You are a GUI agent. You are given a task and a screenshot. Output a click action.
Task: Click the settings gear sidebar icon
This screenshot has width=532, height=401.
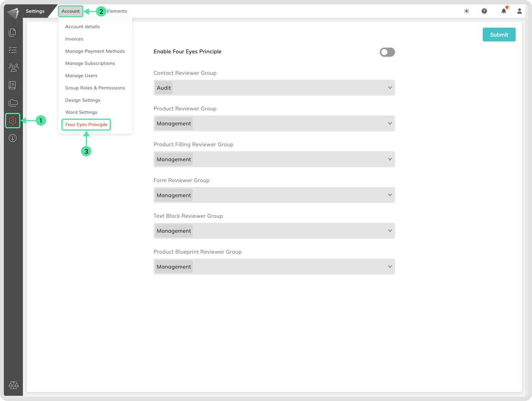tap(13, 121)
